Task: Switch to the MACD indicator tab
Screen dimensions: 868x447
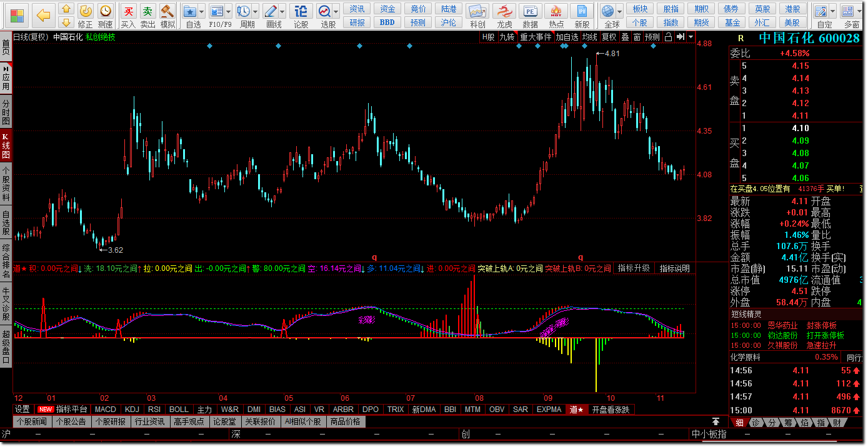Action: pyautogui.click(x=106, y=410)
